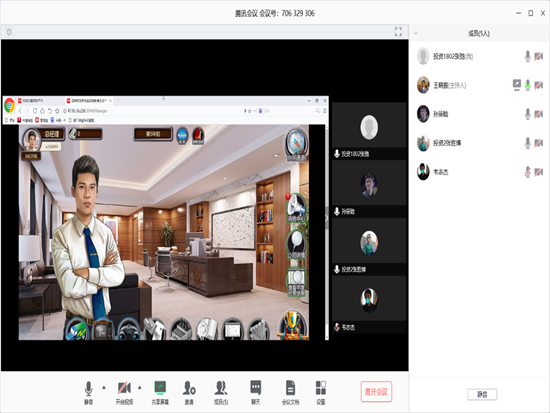The height and width of the screenshot is (413, 550).
Task: Expand the arrow next to 静音 microphone
Action: pyautogui.click(x=104, y=388)
